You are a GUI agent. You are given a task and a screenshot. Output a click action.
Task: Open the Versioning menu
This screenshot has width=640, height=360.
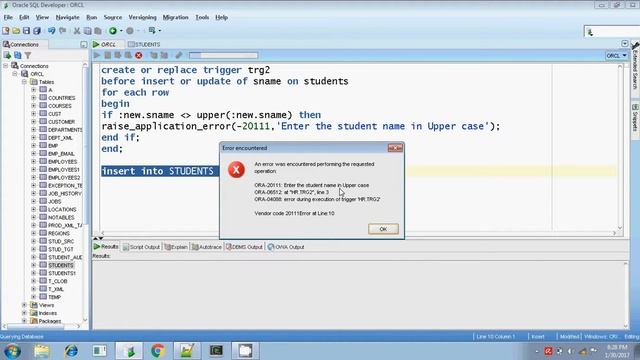point(142,18)
